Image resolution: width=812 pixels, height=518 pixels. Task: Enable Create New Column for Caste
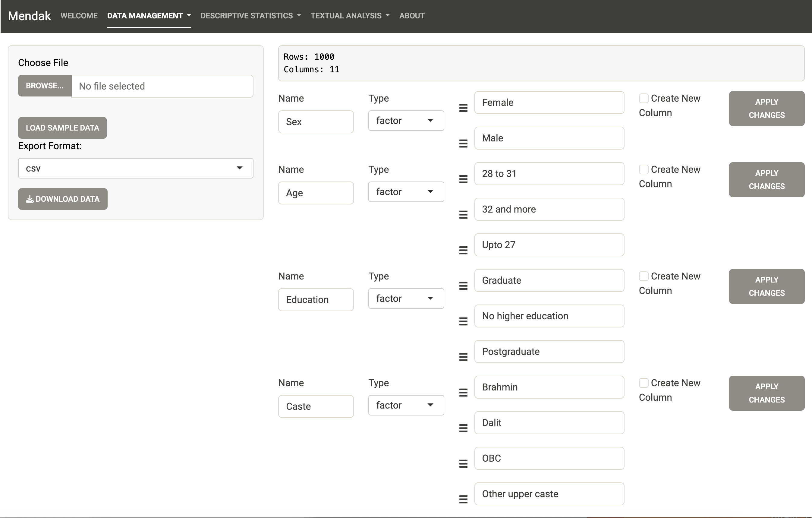644,383
